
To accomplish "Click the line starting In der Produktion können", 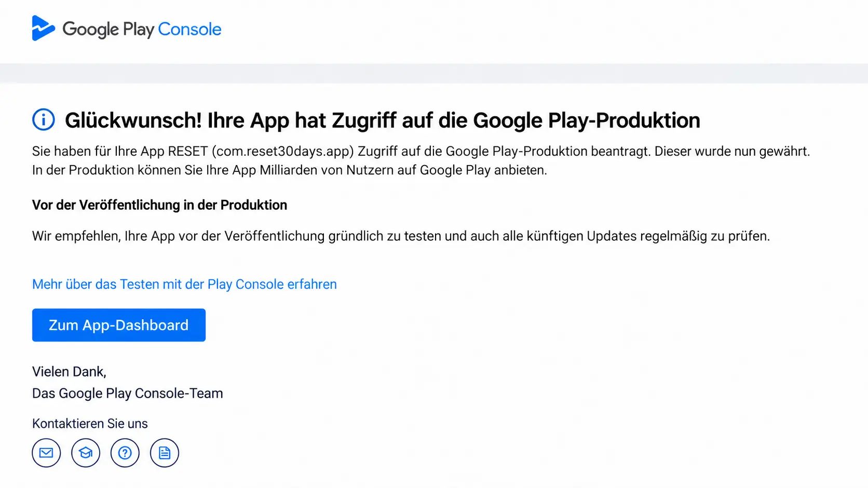I will coord(290,170).
